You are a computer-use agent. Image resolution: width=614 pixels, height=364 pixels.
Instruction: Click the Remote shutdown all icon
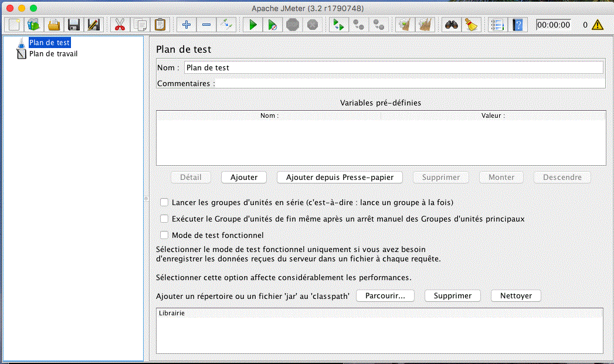[x=379, y=25]
